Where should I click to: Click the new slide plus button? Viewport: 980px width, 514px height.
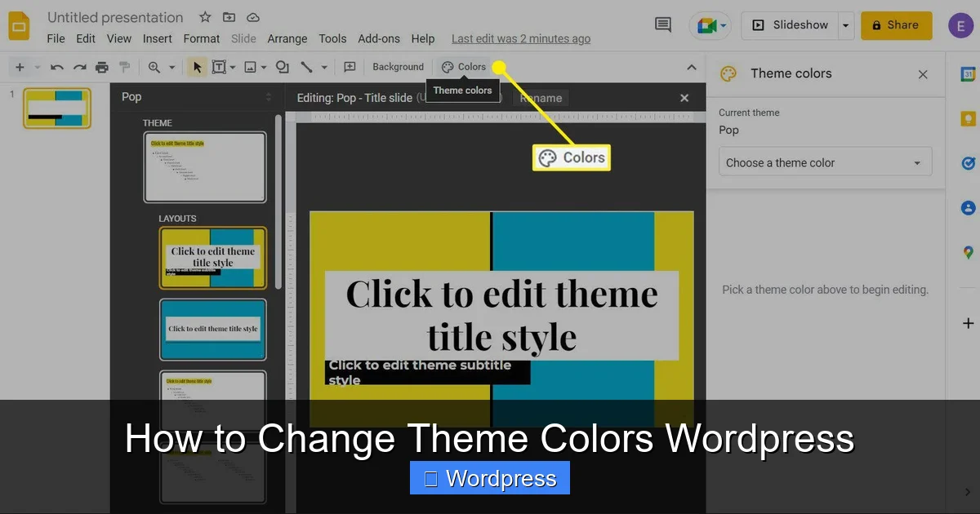20,67
